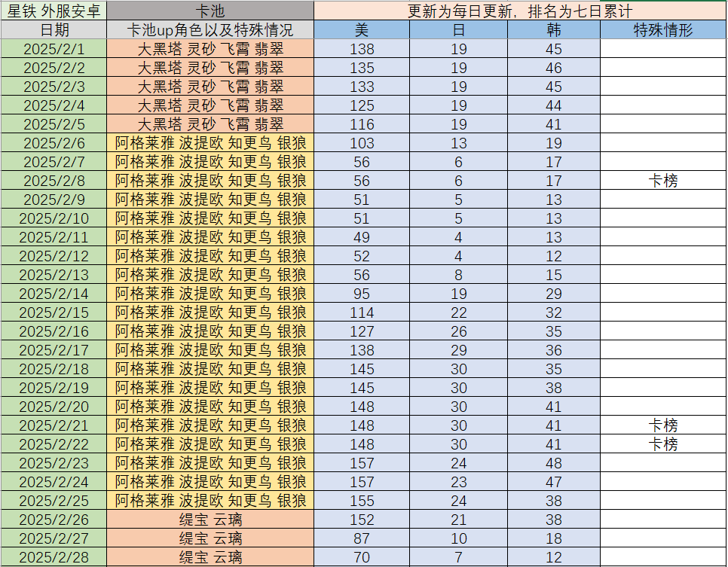Click the 卡榜 cell in the 2025/2/8 row
This screenshot has height=567, width=728.
pyautogui.click(x=663, y=181)
